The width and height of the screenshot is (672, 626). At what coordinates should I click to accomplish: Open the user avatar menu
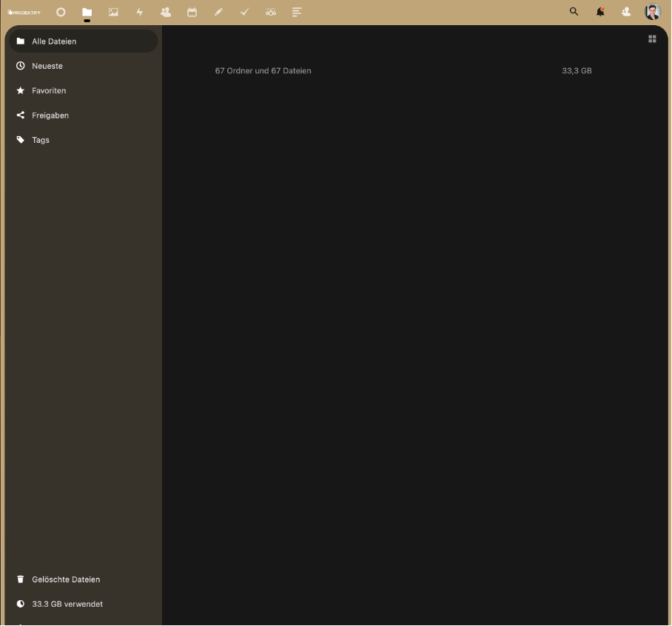pyautogui.click(x=653, y=12)
